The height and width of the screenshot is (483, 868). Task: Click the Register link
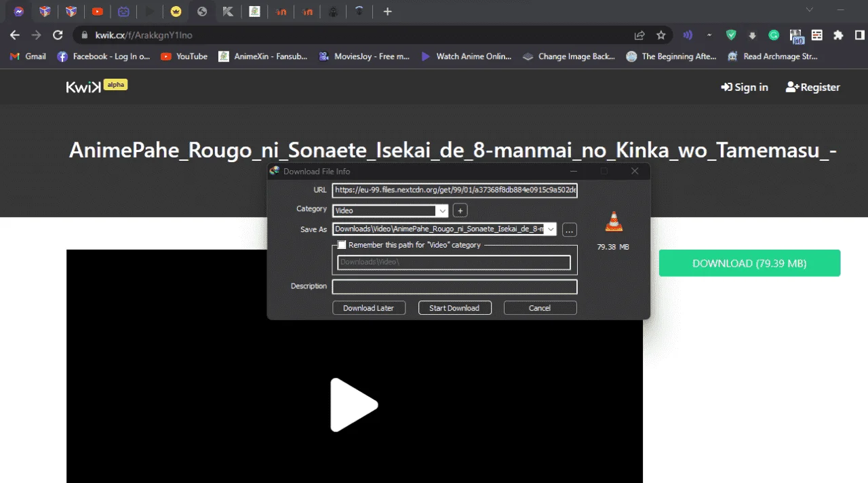tap(812, 87)
